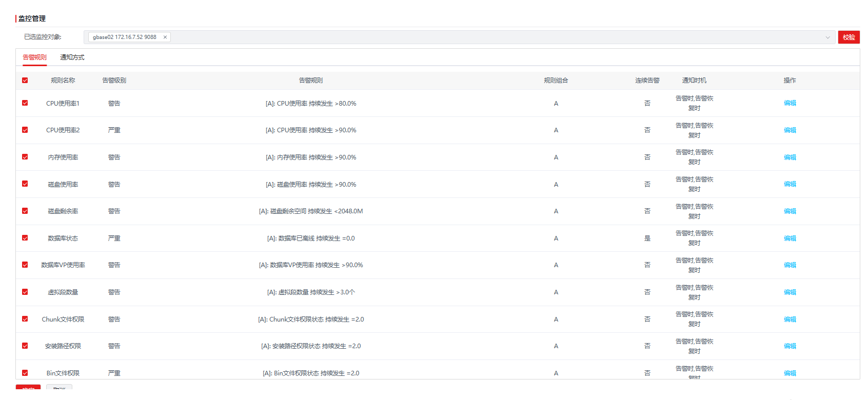Open edit for the CPU使用率2 rule

[x=790, y=130]
